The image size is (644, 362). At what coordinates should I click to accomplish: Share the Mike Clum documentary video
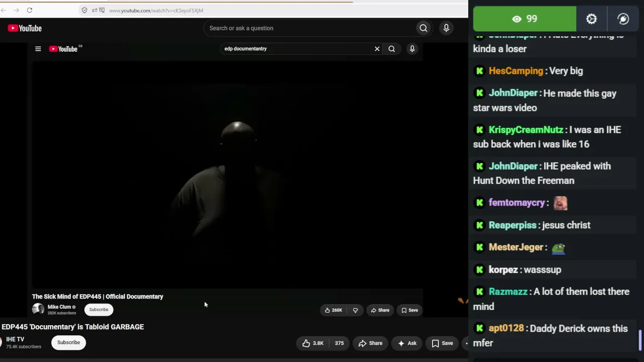[x=380, y=310]
